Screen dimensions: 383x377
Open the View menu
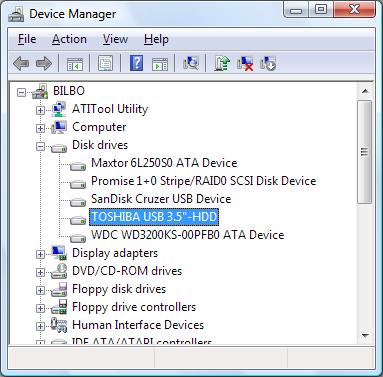(115, 39)
